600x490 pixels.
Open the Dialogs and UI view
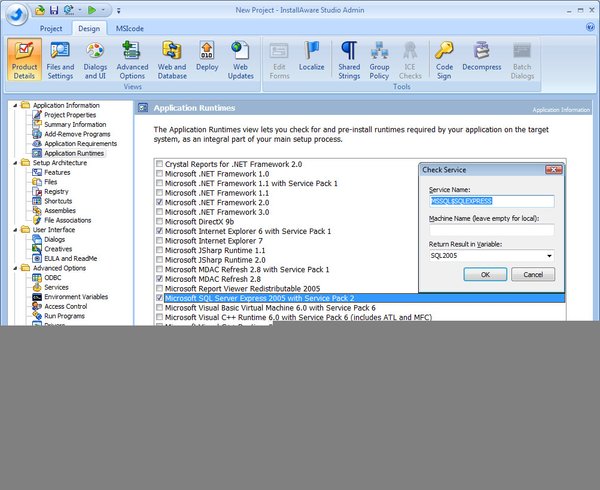coord(95,60)
